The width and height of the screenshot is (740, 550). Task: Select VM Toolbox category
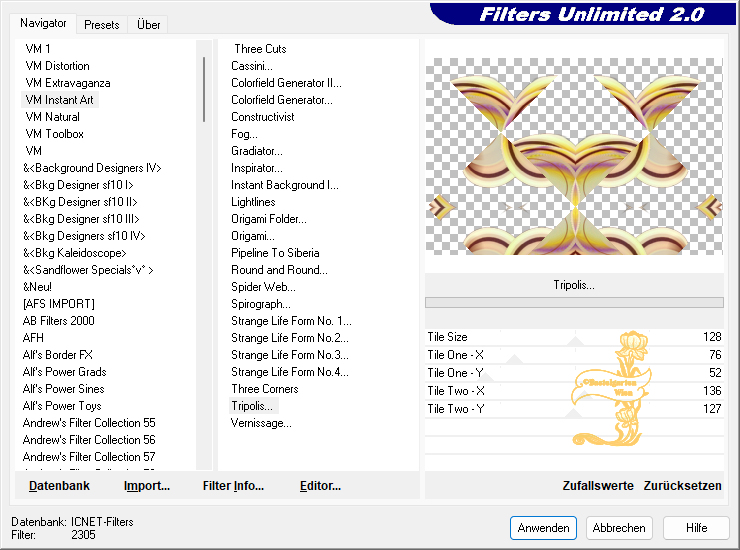tap(54, 134)
